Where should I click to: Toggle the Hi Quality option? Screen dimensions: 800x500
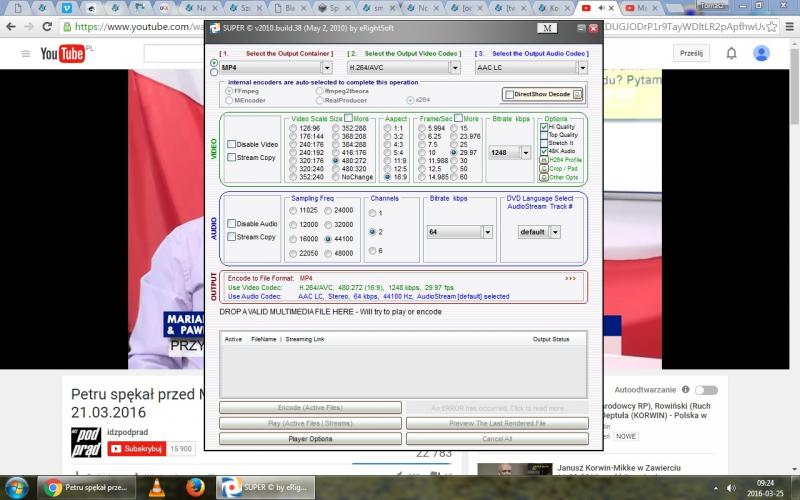point(543,127)
